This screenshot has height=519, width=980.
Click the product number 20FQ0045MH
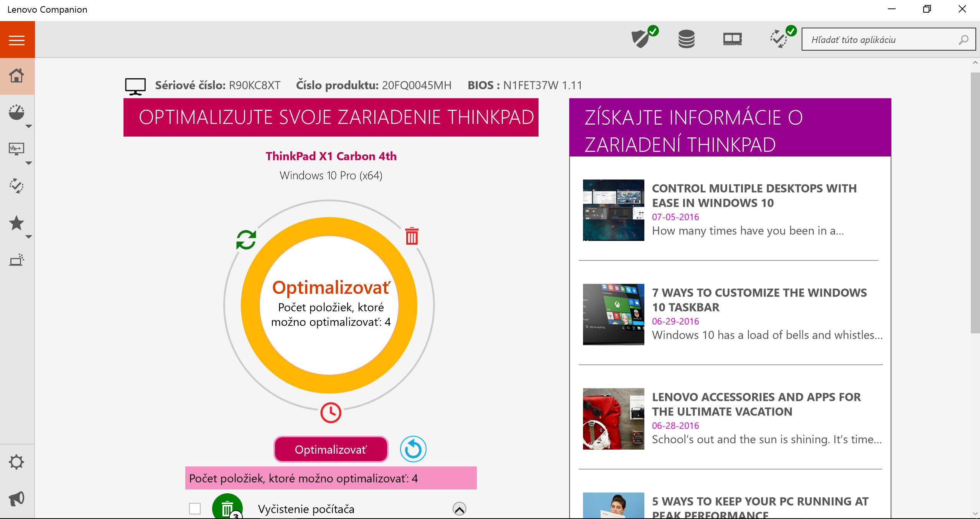point(417,85)
